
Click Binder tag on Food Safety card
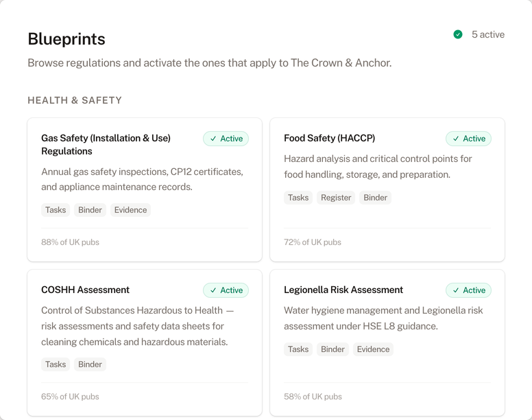[x=375, y=198]
